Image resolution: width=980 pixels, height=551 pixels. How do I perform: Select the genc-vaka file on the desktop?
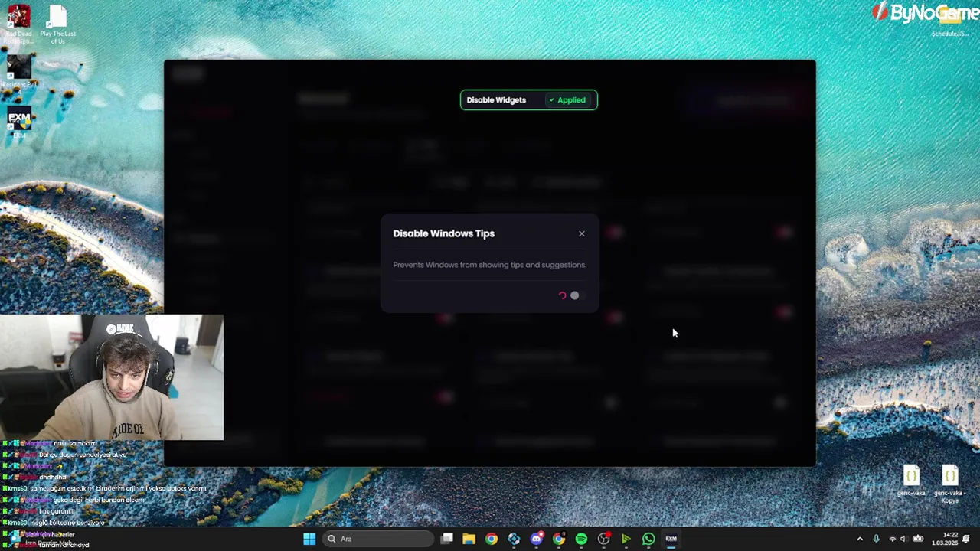911,481
